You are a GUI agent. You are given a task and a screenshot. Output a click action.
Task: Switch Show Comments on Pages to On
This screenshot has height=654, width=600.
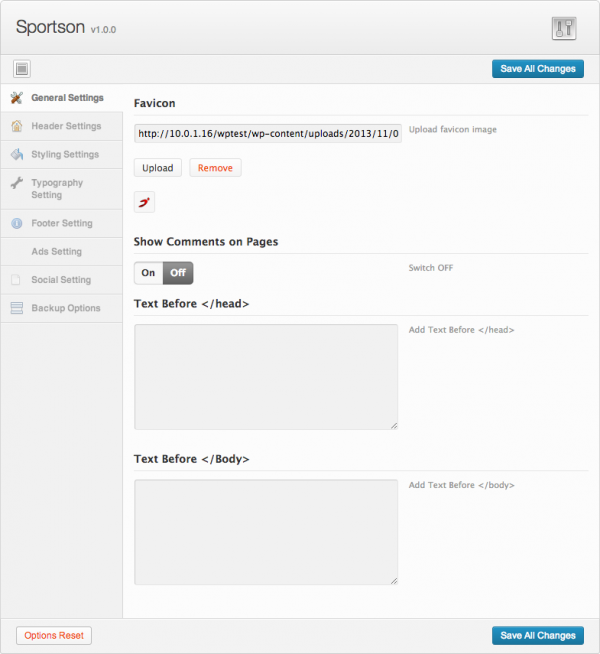point(148,273)
